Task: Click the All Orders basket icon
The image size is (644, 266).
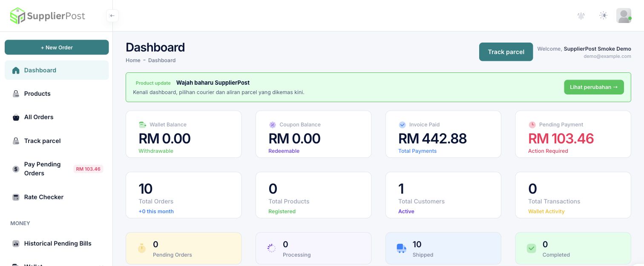Action: click(x=16, y=117)
